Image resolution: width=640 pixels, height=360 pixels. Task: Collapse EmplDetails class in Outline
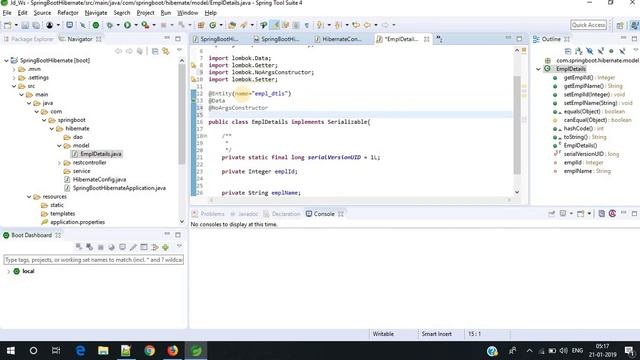[538, 69]
